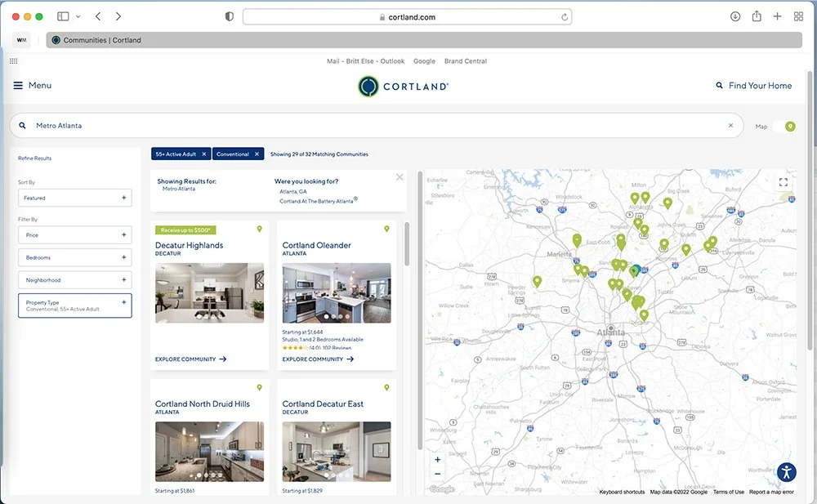Screen dimensions: 817x504
Task: Expand the Featured sort dropdown
Action: [75, 198]
